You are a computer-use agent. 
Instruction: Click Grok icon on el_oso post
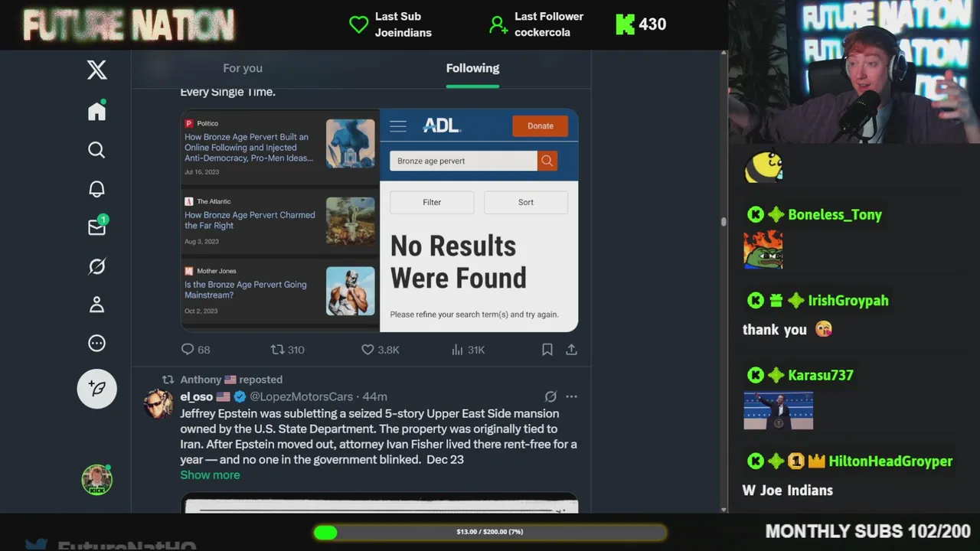[550, 396]
